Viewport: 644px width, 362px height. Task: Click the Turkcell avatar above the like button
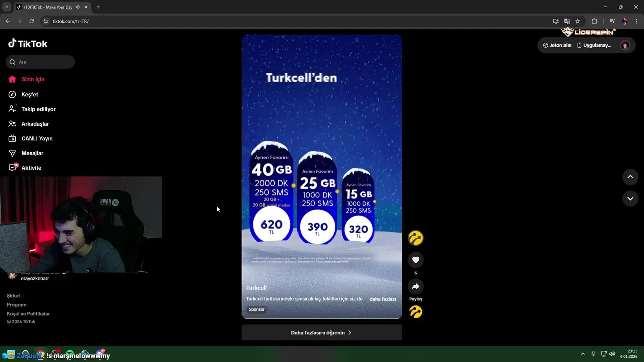[416, 238]
